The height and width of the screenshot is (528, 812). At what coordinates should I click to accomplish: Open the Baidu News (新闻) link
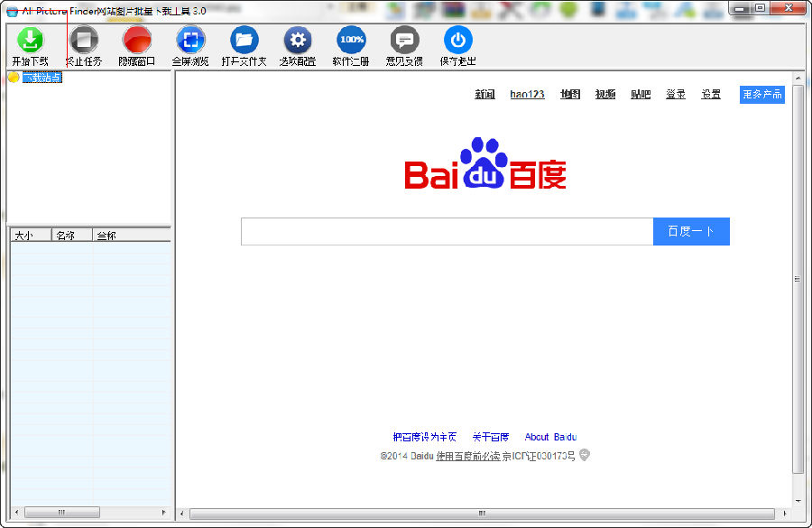[x=484, y=94]
